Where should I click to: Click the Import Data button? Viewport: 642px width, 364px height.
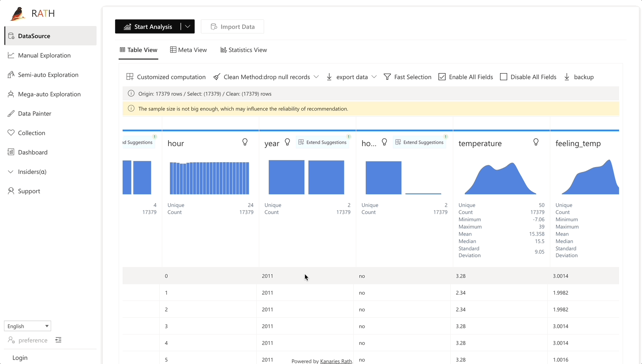tap(232, 27)
